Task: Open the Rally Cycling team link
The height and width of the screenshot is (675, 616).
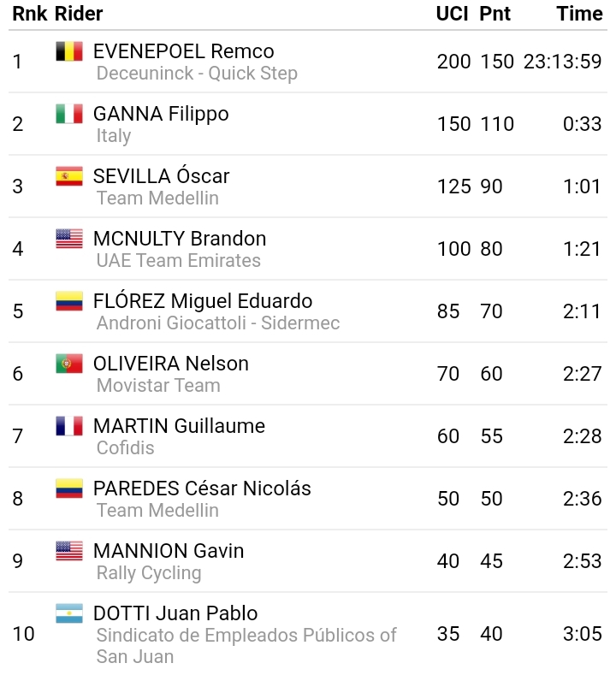Action: coord(149,573)
